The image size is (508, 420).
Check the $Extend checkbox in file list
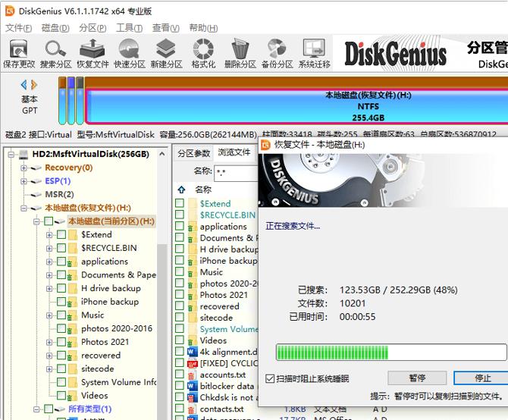coord(180,203)
